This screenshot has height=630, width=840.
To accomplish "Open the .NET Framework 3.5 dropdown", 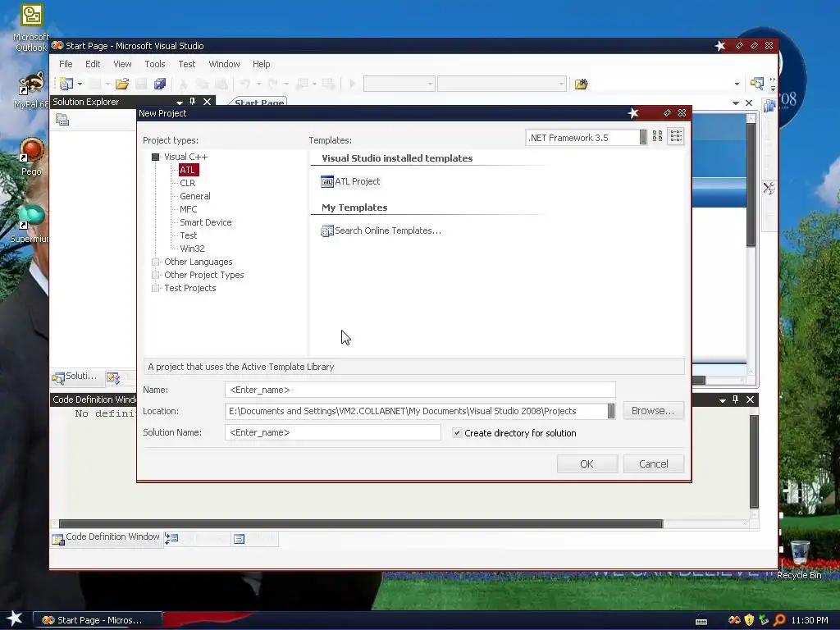I will (x=643, y=138).
